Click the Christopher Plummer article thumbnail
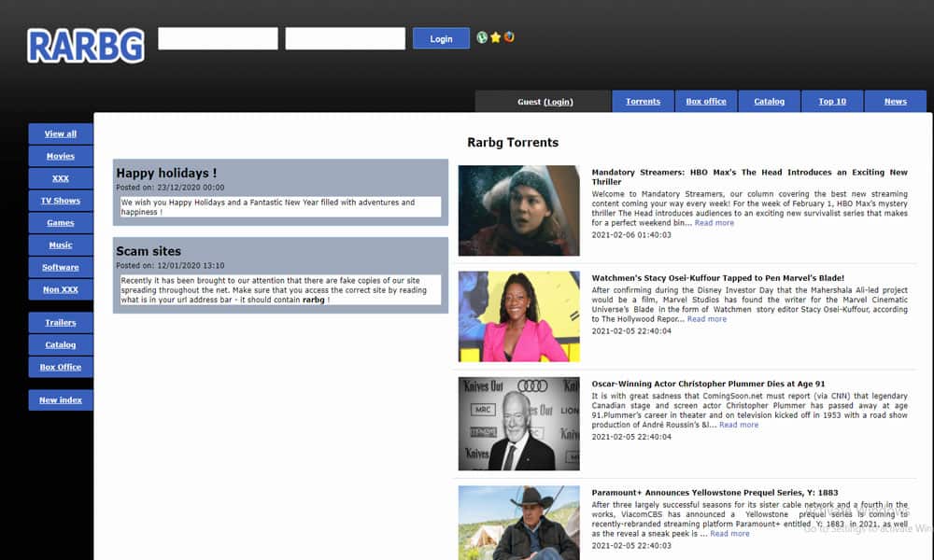Viewport: 934px width, 560px height. pyautogui.click(x=518, y=424)
